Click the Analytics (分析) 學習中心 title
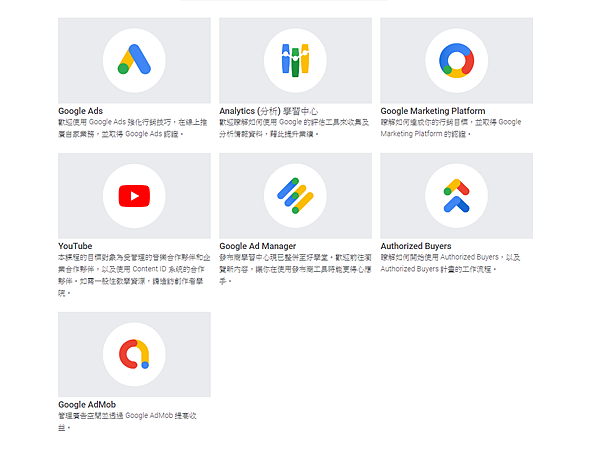Screen dimensions: 600x450 (x=268, y=111)
